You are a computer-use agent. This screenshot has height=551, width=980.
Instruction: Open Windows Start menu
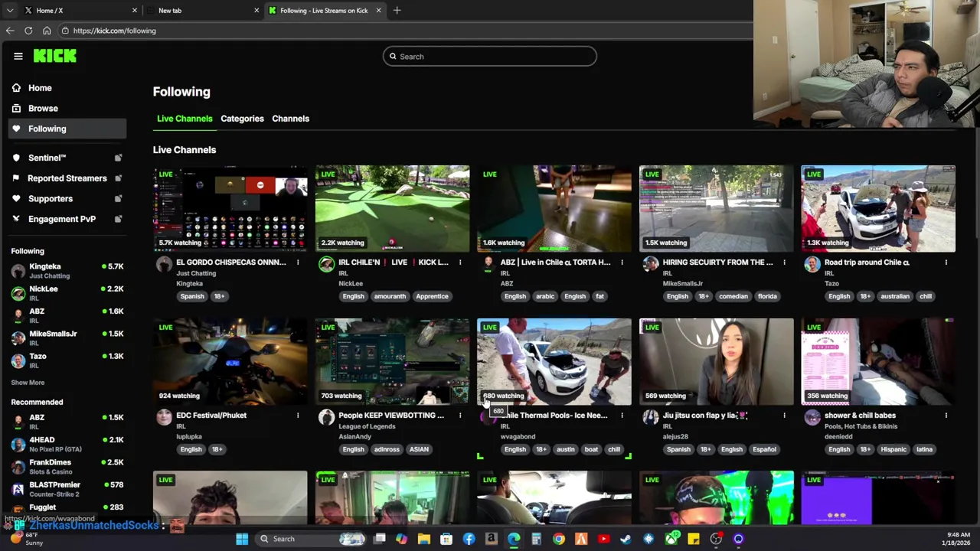click(x=242, y=539)
